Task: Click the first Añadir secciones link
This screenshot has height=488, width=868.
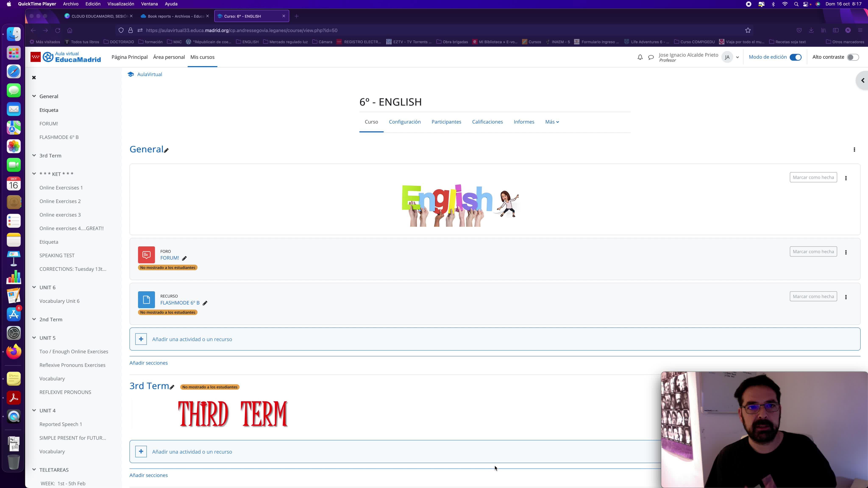Action: pyautogui.click(x=149, y=363)
